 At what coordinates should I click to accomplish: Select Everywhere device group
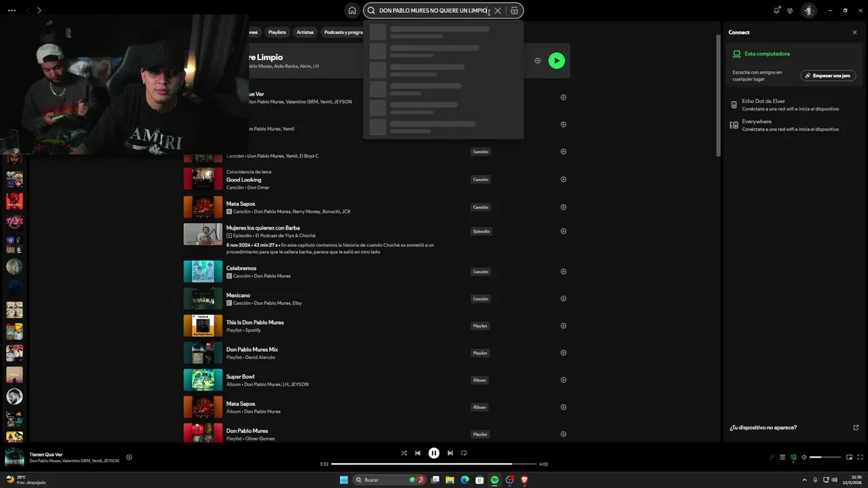[785, 125]
